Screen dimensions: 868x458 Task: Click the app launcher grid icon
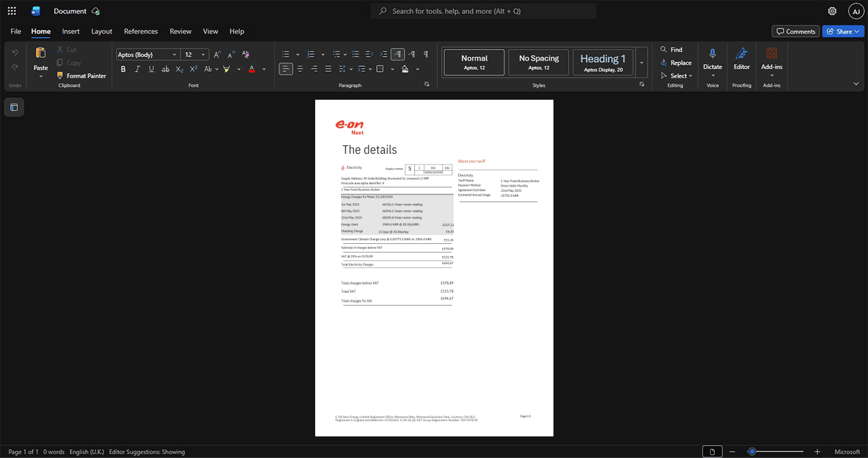pos(11,11)
